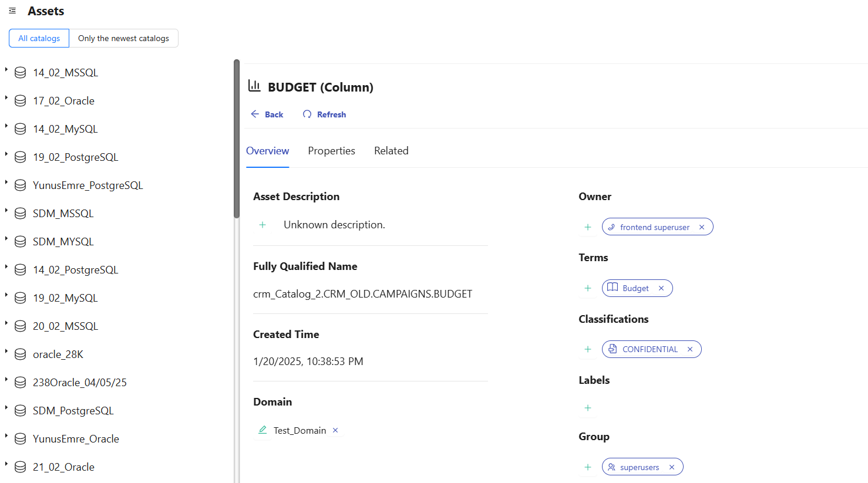Remove the Test_Domain domain assignment
This screenshot has width=868, height=483.
coord(335,430)
